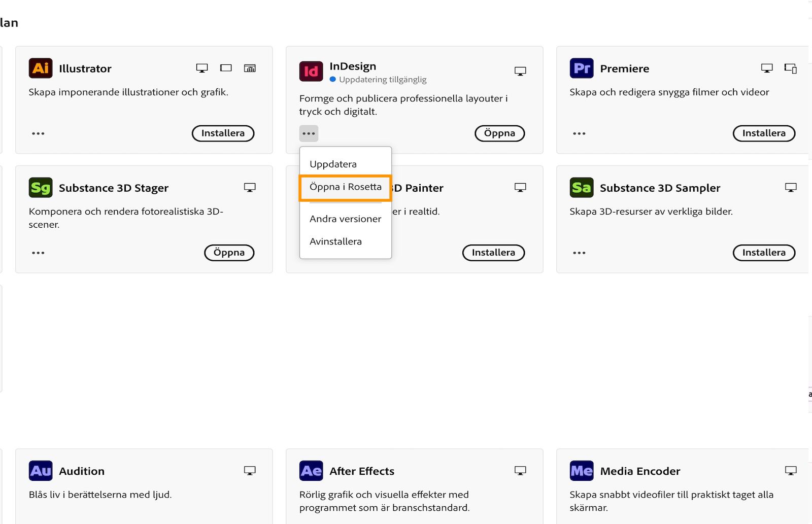Click 'Skapa 3D-resurser av verkliga bilder.' description

coord(651,211)
